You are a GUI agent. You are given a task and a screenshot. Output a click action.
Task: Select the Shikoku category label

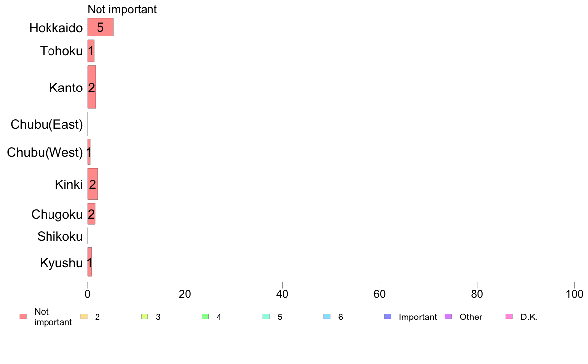click(x=60, y=237)
